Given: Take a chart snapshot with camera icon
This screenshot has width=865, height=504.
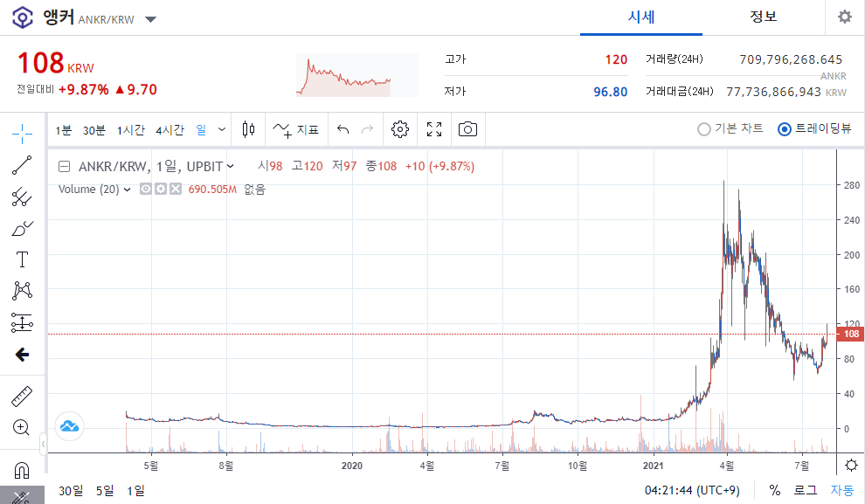Looking at the screenshot, I should tap(467, 129).
